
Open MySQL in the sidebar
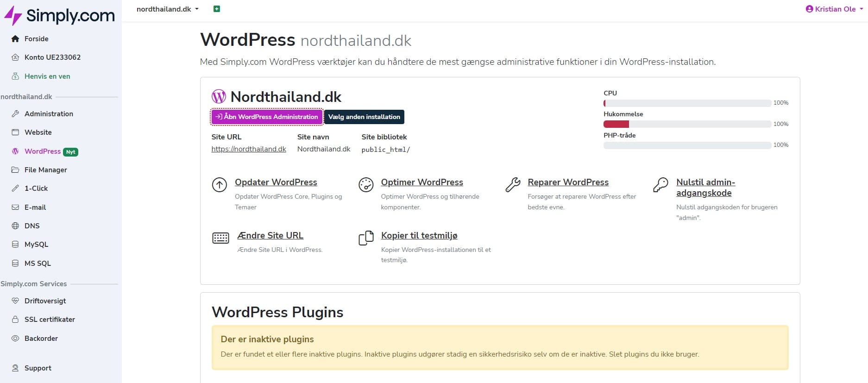pos(36,245)
